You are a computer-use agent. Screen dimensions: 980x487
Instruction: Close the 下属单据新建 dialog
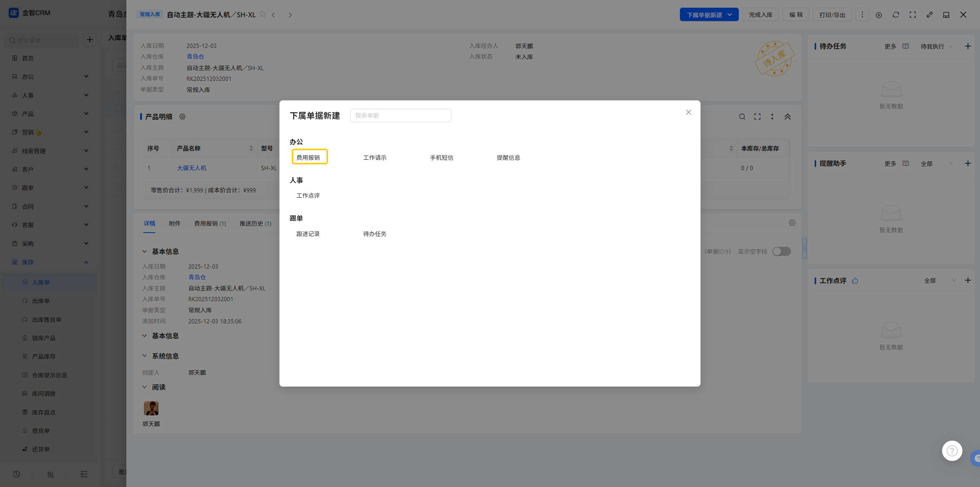tap(688, 112)
